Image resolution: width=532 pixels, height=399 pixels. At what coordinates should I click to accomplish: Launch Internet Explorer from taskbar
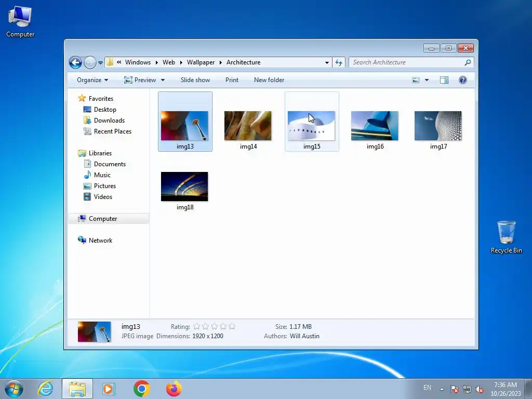pos(45,389)
